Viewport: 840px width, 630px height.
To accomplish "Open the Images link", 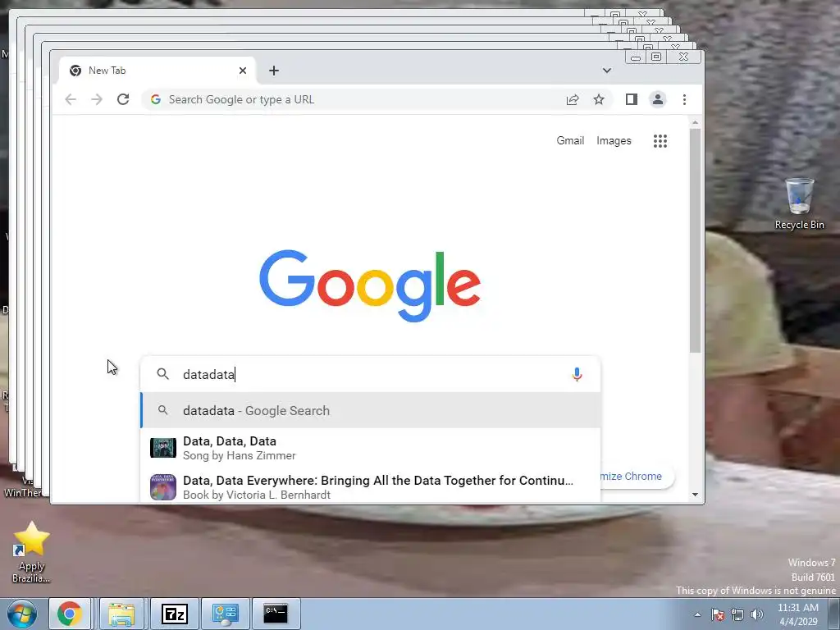I will (614, 141).
